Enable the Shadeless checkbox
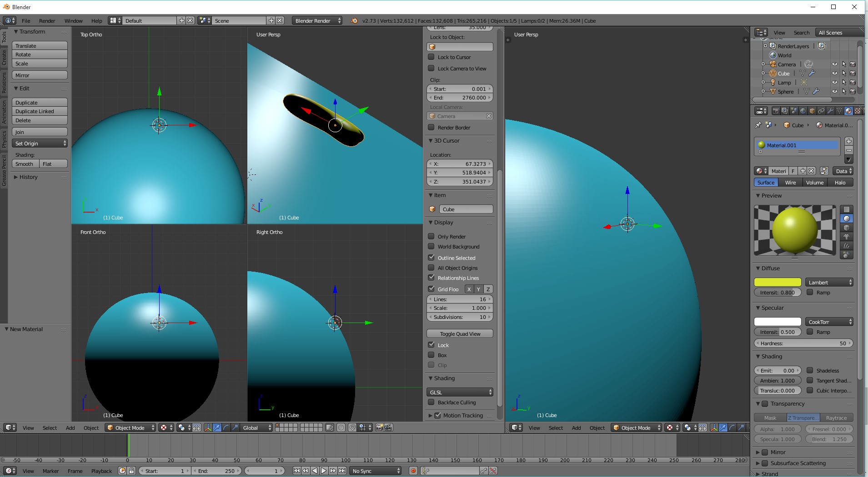 click(x=810, y=370)
